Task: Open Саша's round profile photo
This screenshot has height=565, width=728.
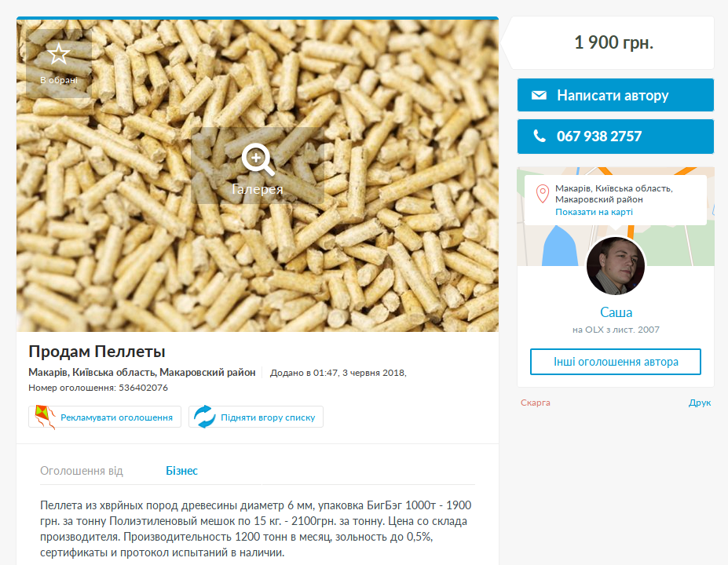Action: click(616, 266)
